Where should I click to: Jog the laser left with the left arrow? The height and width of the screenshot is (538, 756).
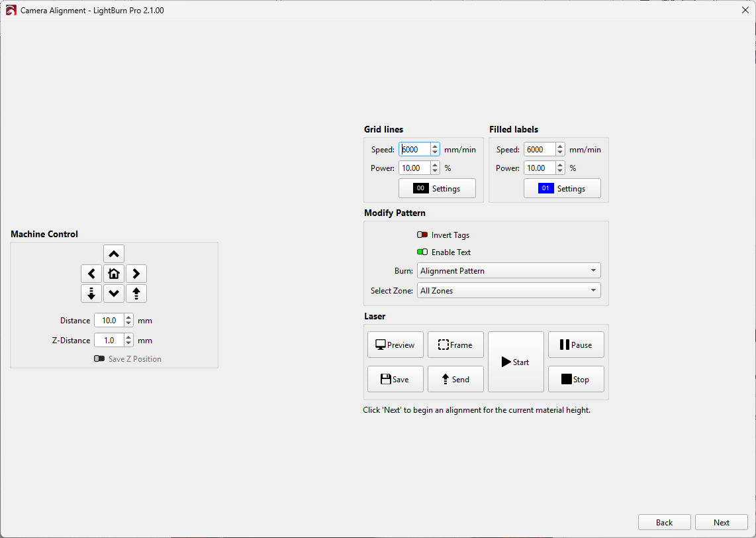[91, 274]
